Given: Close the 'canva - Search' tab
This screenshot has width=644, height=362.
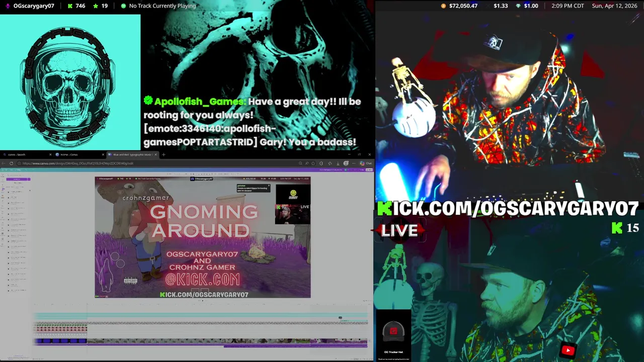Looking at the screenshot, I should click(50, 154).
